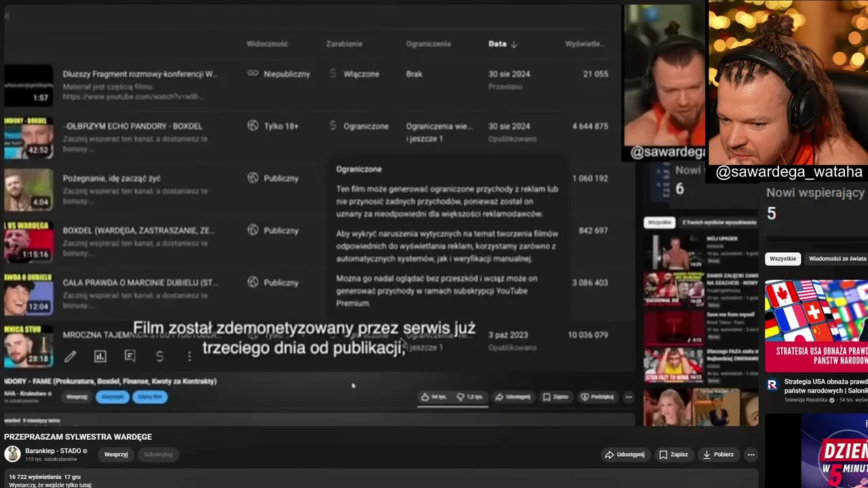Open three-dot options on the hovered video row
This screenshot has width=868, height=488.
point(189,357)
